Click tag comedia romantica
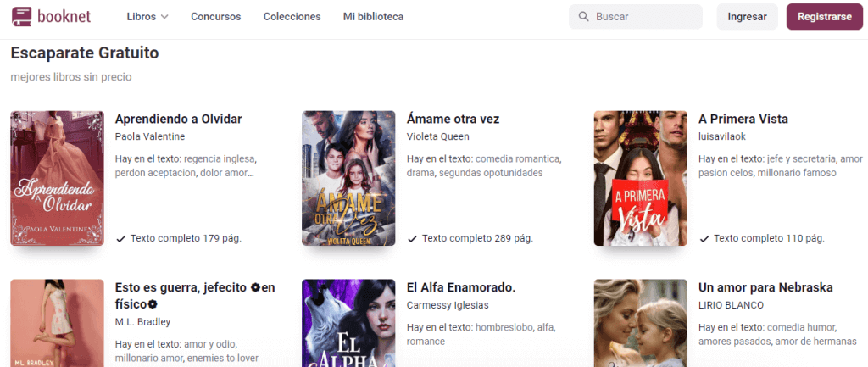Image resolution: width=868 pixels, height=367 pixels. [518, 159]
